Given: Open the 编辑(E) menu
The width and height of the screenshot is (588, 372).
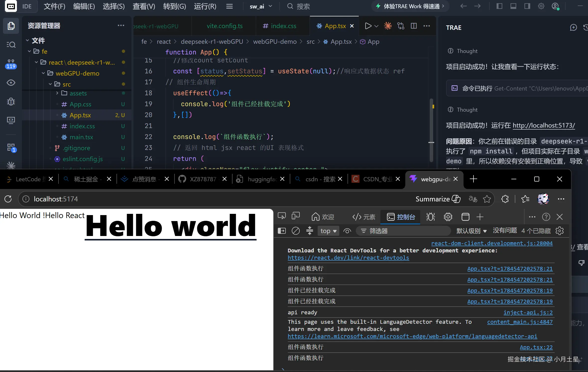Looking at the screenshot, I should (x=84, y=6).
